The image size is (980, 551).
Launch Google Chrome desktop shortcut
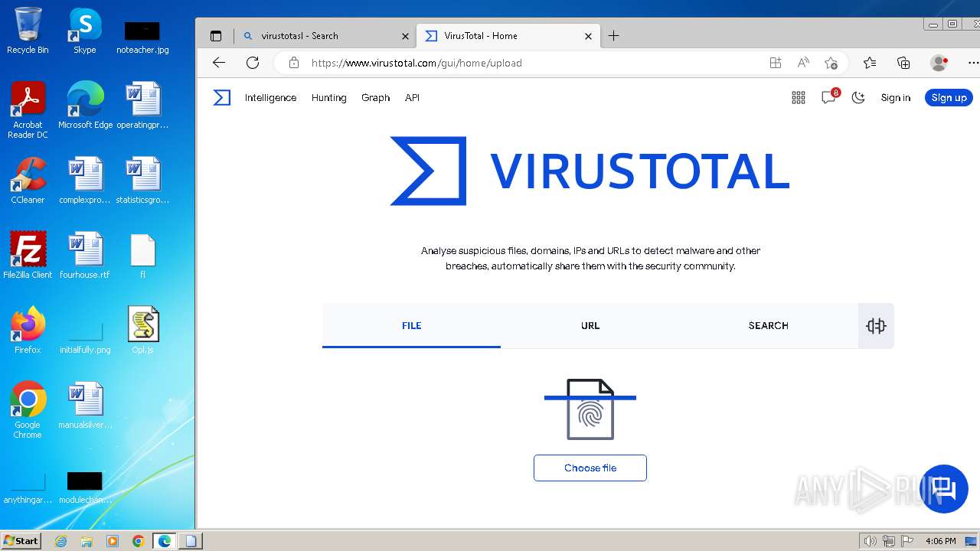(x=28, y=409)
